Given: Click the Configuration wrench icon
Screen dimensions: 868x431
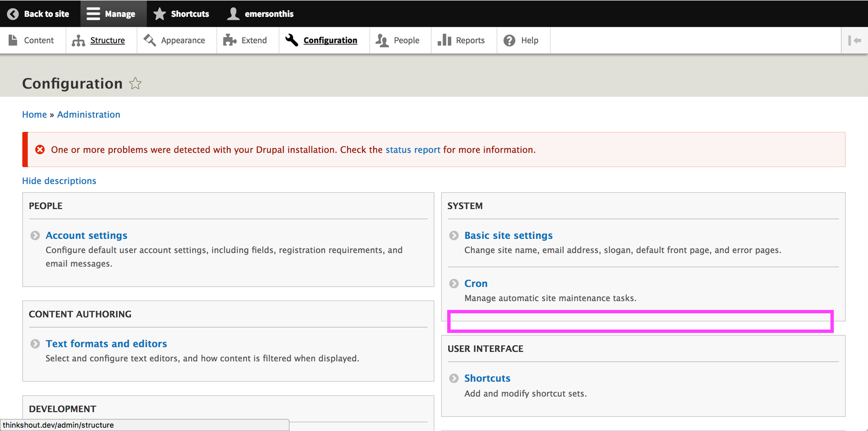Looking at the screenshot, I should coord(292,40).
